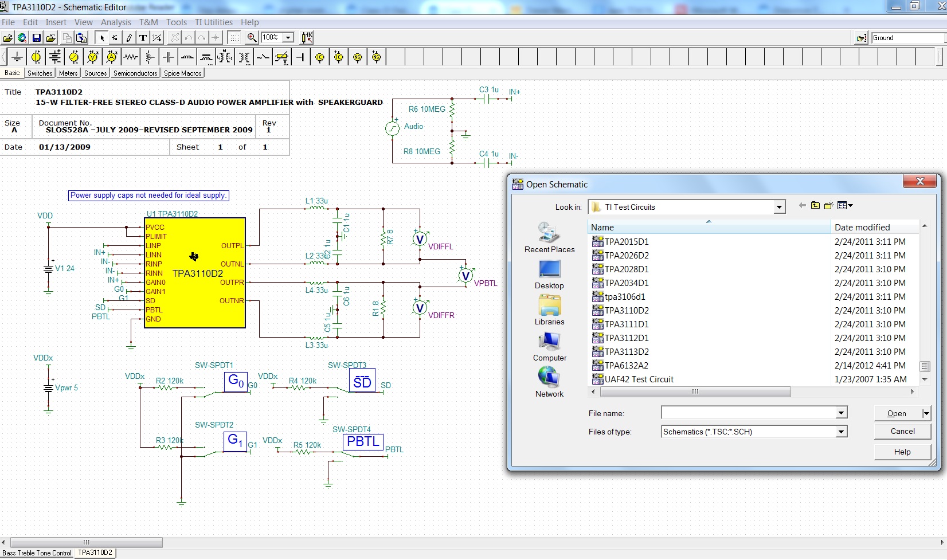Go to Computer in dialog sidebar
947x560 pixels.
click(x=549, y=346)
